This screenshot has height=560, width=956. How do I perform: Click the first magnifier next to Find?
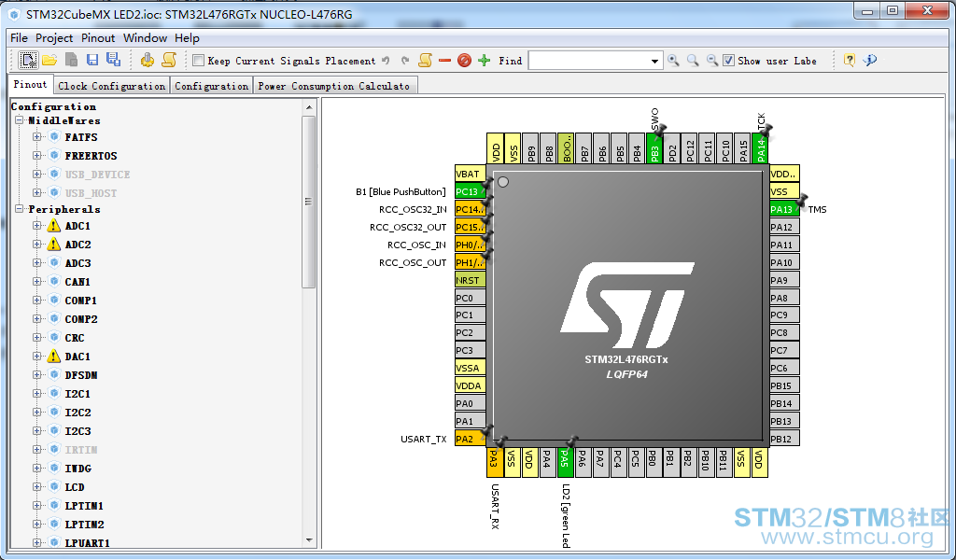(673, 61)
